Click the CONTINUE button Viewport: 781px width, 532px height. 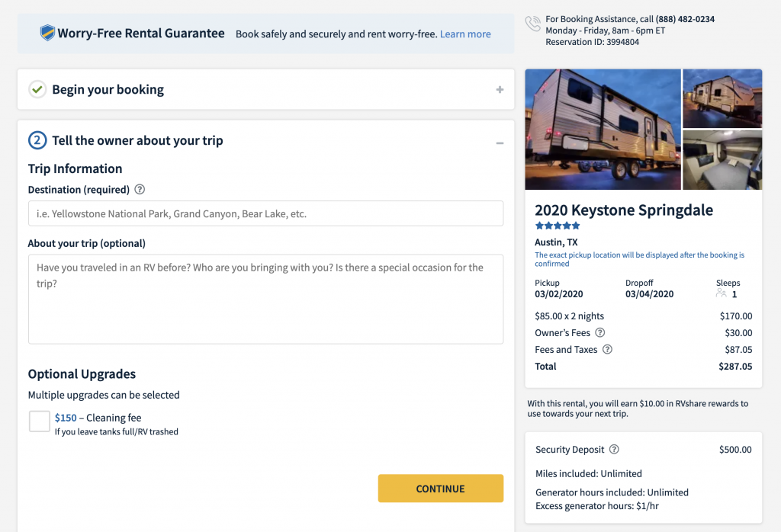441,489
